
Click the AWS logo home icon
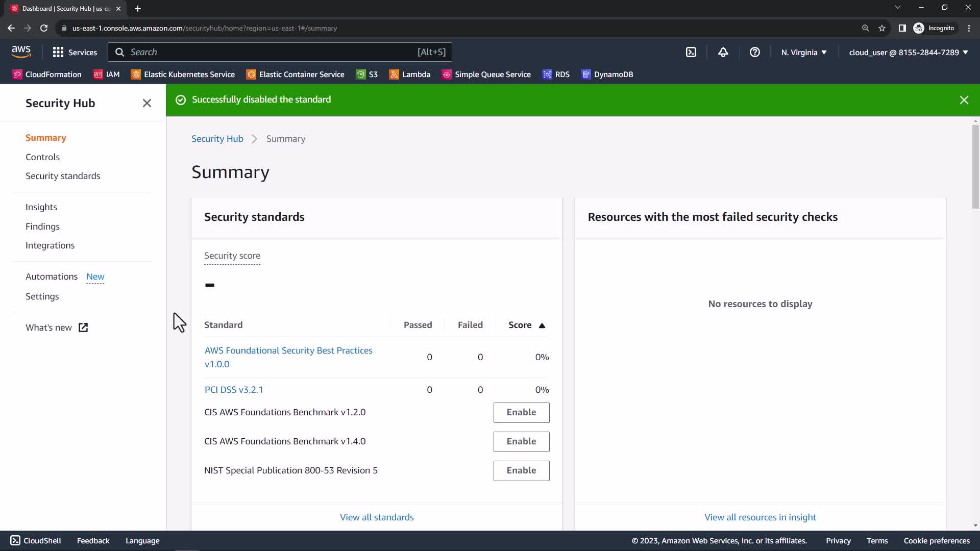coord(21,52)
